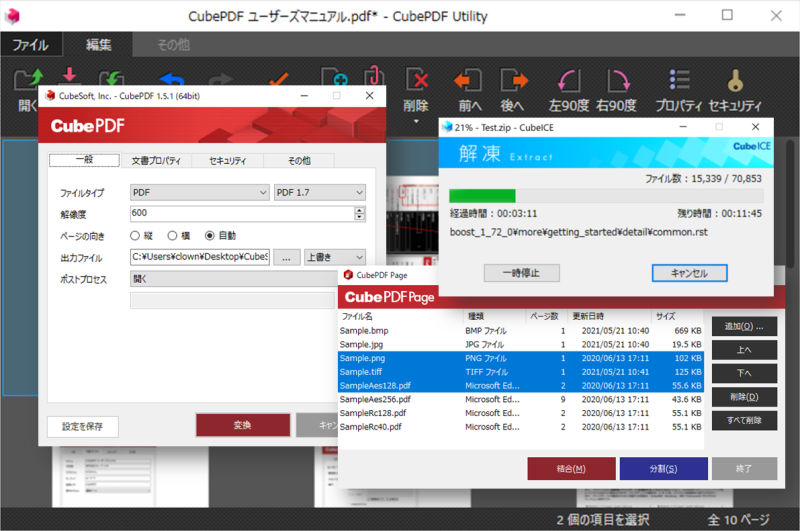The height and width of the screenshot is (531, 800).
Task: Select the SampleAes128.pdf file row
Action: coord(520,386)
